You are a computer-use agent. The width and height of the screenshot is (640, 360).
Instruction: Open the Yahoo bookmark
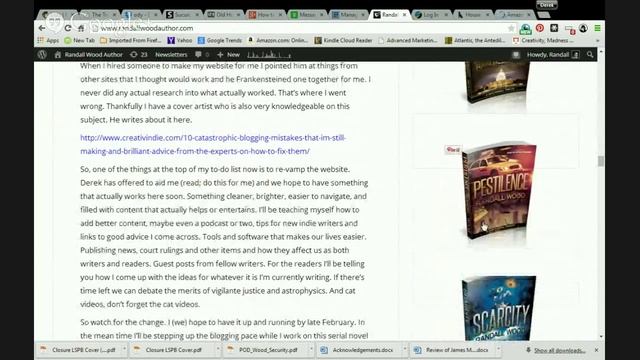(x=180, y=40)
